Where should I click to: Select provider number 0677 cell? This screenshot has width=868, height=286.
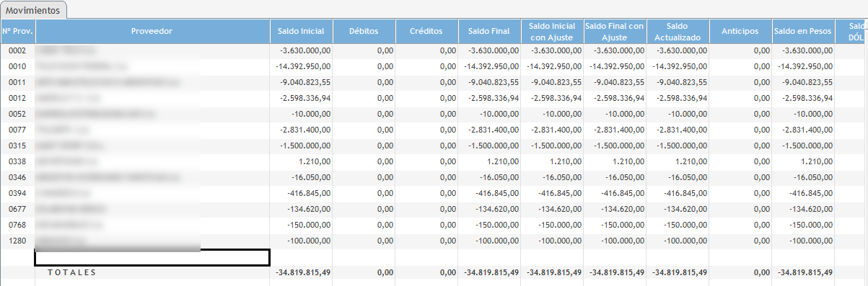point(17,209)
